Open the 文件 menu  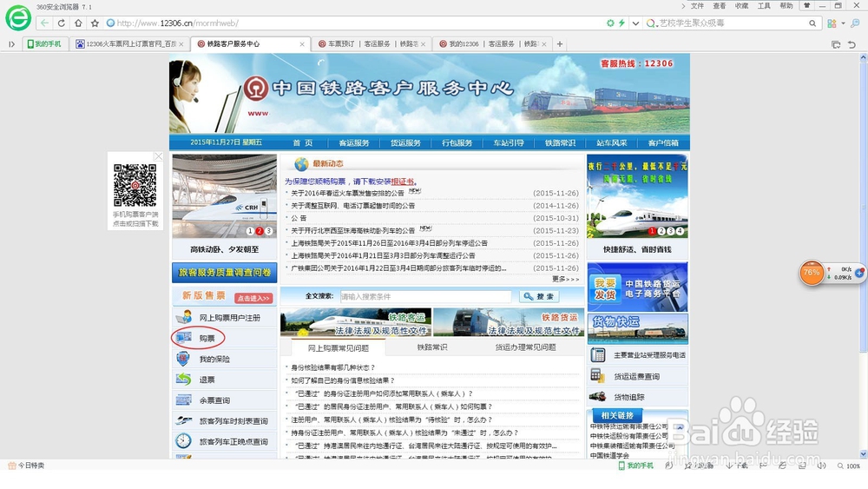[698, 6]
